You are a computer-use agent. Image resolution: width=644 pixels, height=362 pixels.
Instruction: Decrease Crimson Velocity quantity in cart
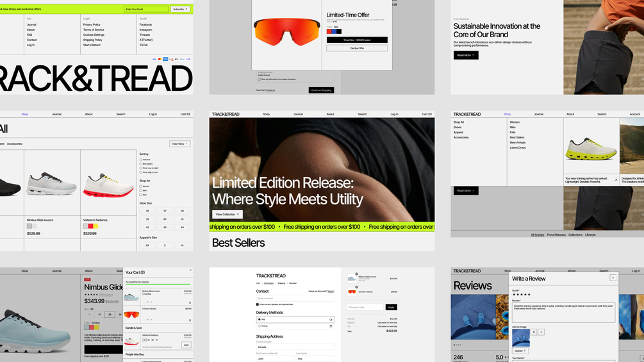click(145, 319)
